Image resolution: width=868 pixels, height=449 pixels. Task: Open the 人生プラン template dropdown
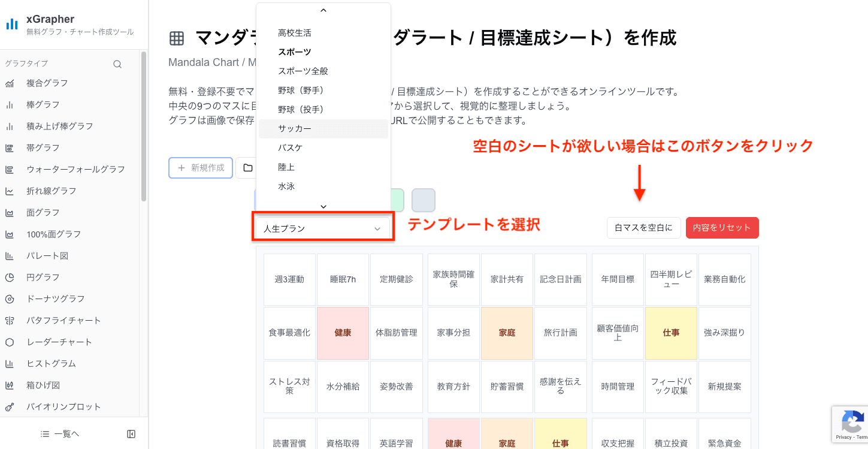pos(322,228)
